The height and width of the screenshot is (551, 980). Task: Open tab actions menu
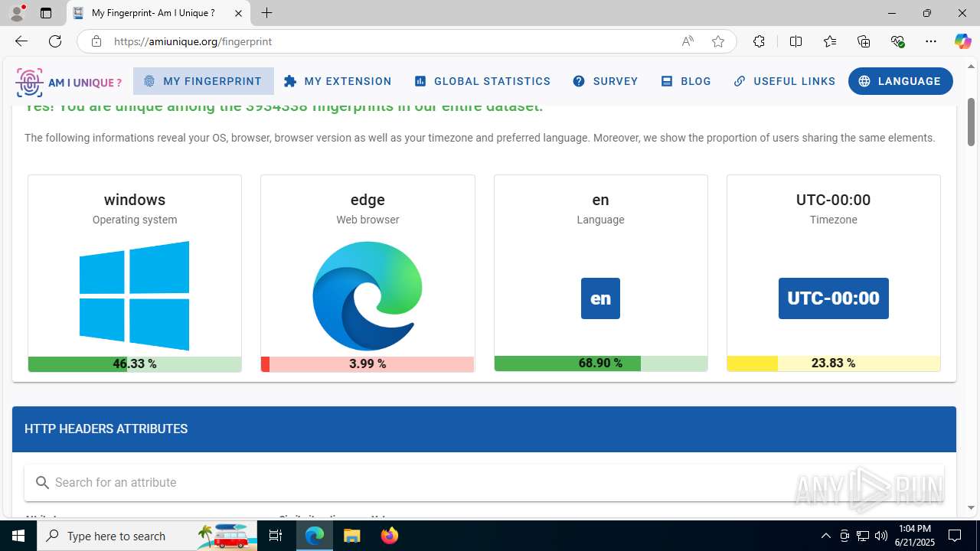coord(46,13)
